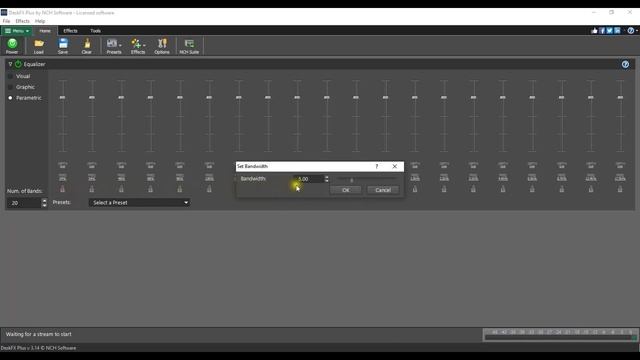Click 'Waiting for a stream to start' status text

click(x=38, y=334)
